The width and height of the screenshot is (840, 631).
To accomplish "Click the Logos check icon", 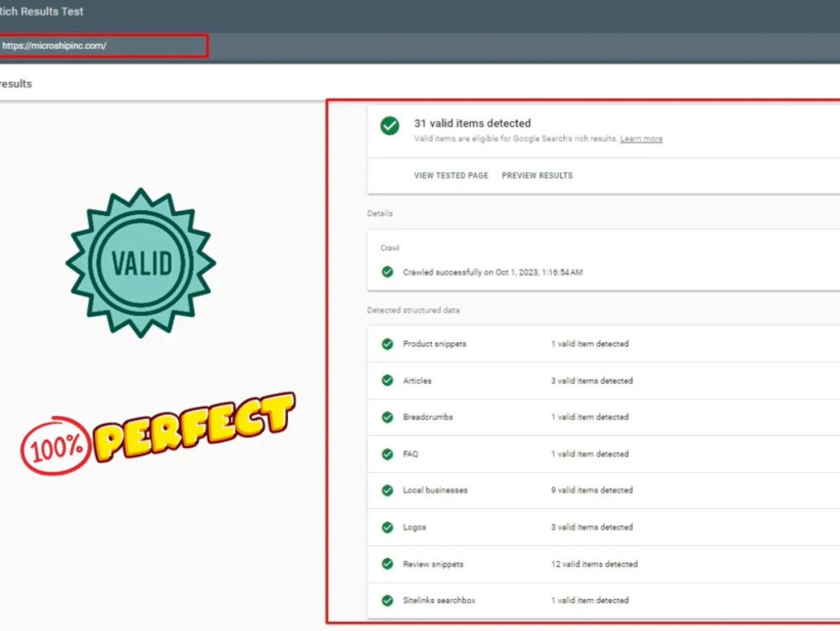I will (387, 527).
